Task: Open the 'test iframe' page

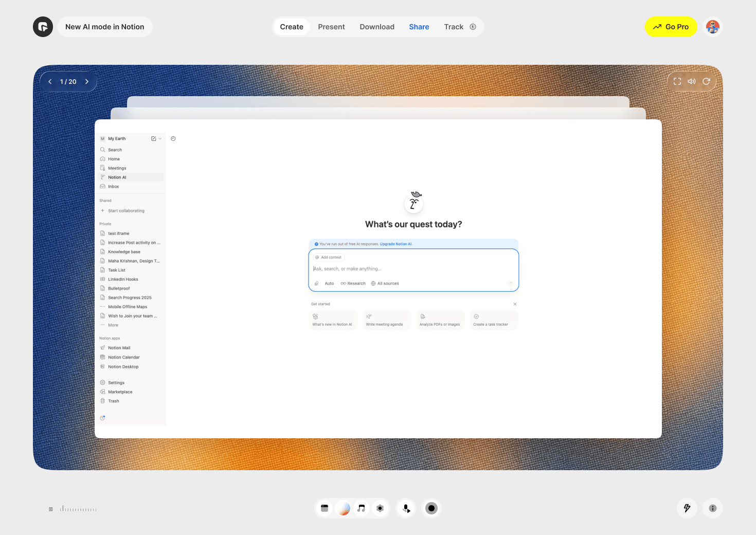Action: click(131, 234)
